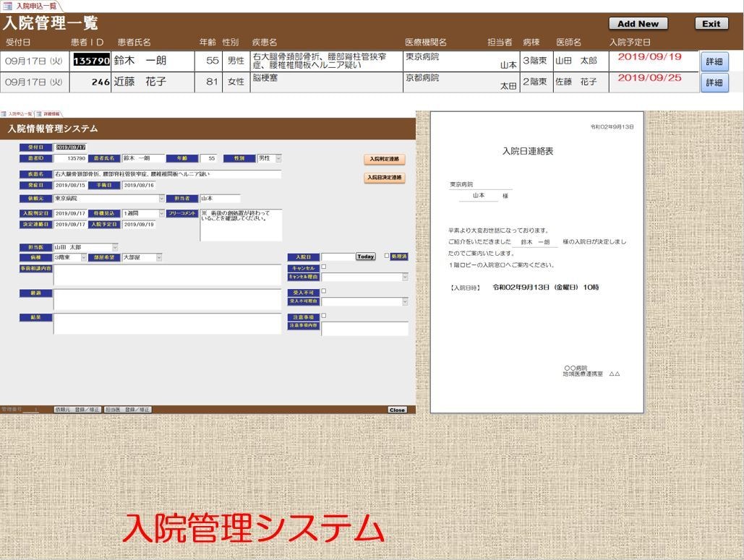Click the フリーコメント text box
The height and width of the screenshot is (560, 744).
coord(241,225)
